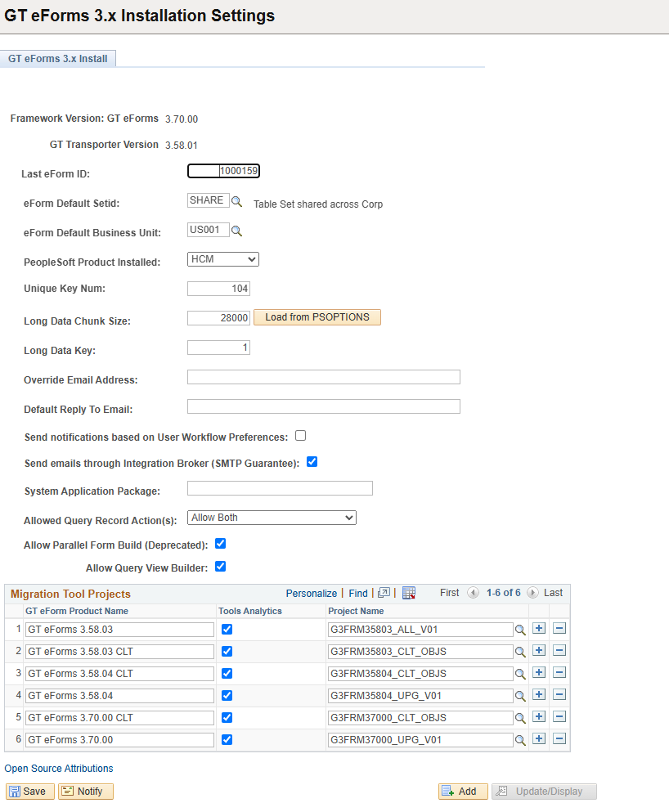Screen dimensions: 669x812
Task: Toggle Tools Analytics for GT eForms 3.70.00
Action: tap(227, 739)
